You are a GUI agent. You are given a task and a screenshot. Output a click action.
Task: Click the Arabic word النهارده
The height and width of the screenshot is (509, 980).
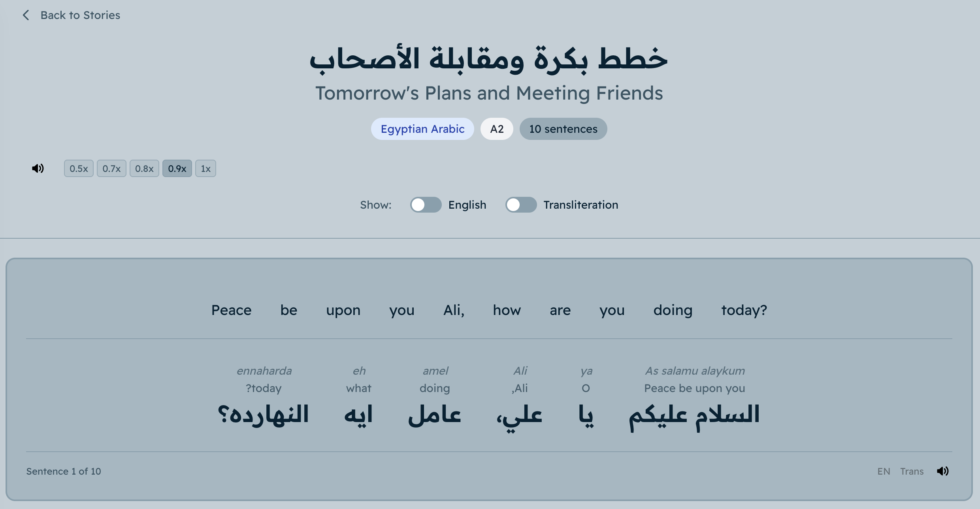[x=264, y=415]
